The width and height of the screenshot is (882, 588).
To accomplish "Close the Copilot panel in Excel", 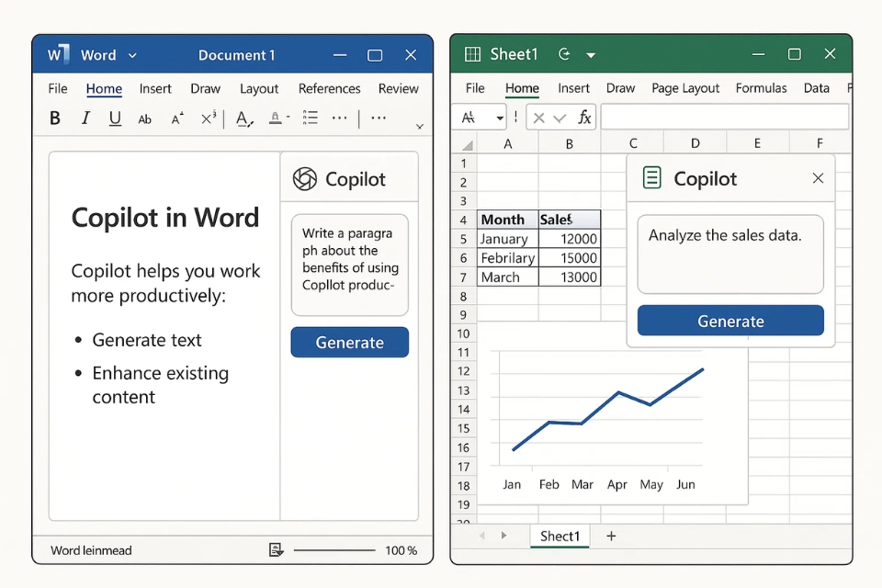I will tap(818, 178).
